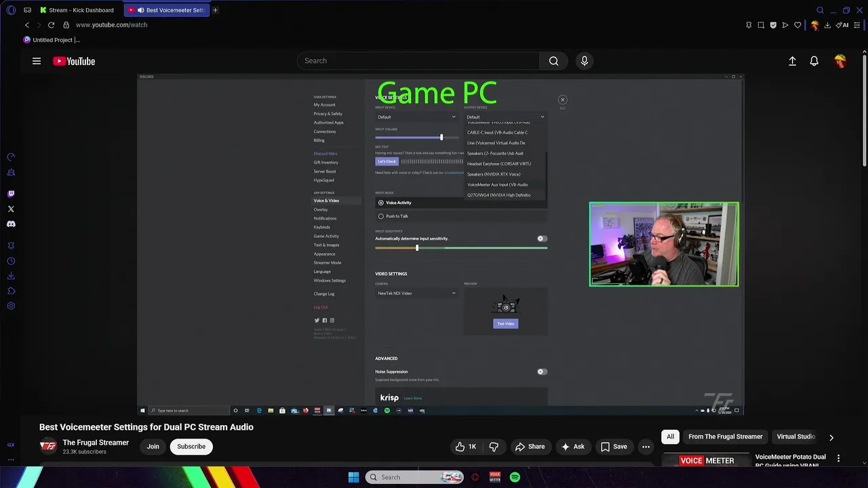Open YouTube notifications bell
Screen dimensions: 868x488
[814, 61]
